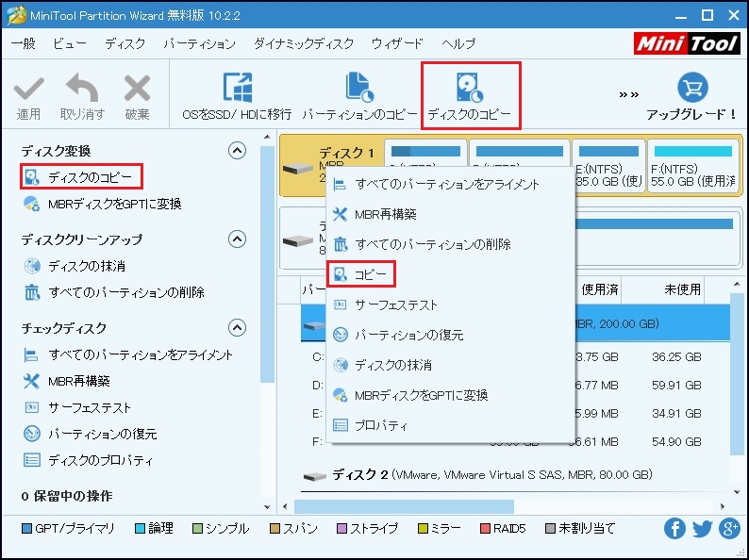
Task: Click the 59.91 GB unused value
Action: 676,385
